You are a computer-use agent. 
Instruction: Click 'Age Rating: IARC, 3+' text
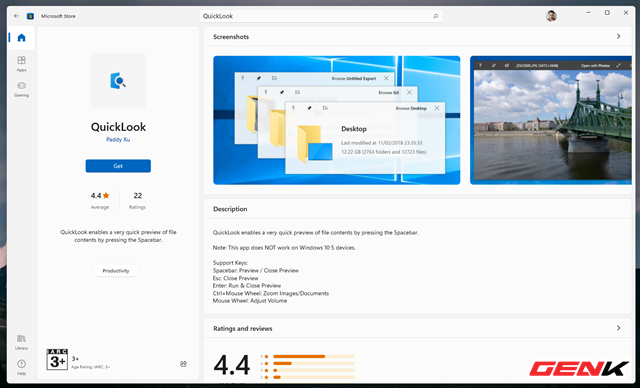[91, 367]
